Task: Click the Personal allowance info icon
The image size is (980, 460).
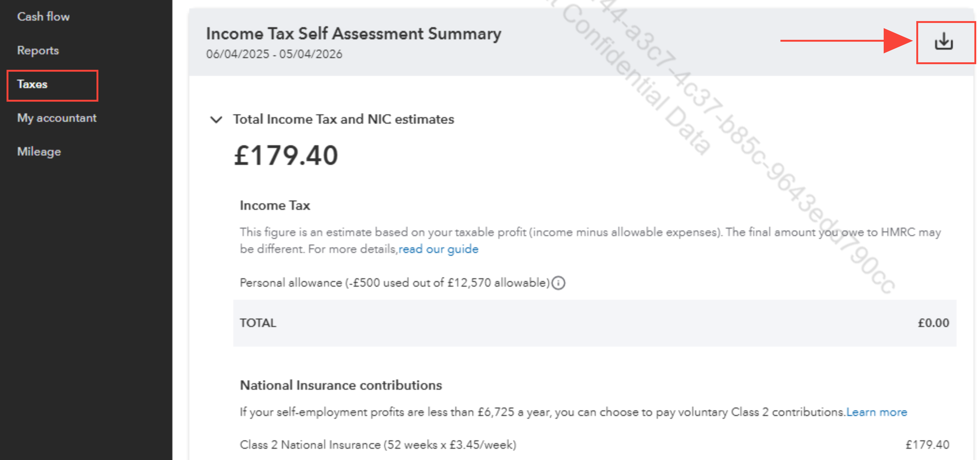Action: (558, 283)
